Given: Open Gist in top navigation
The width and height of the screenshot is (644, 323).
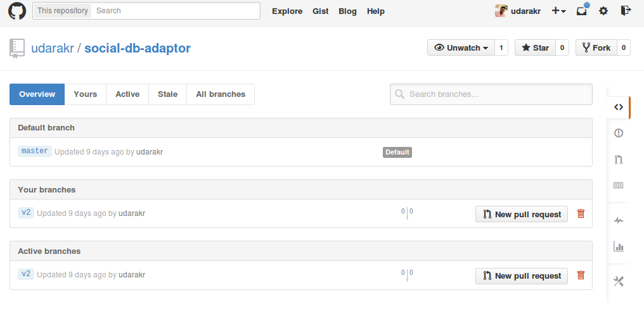Looking at the screenshot, I should pyautogui.click(x=320, y=11).
